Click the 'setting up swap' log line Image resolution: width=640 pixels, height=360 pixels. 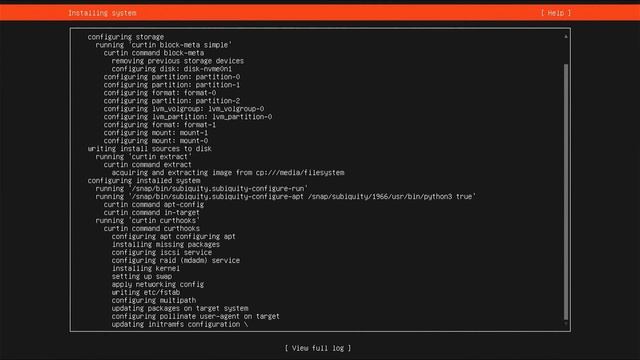tap(142, 276)
